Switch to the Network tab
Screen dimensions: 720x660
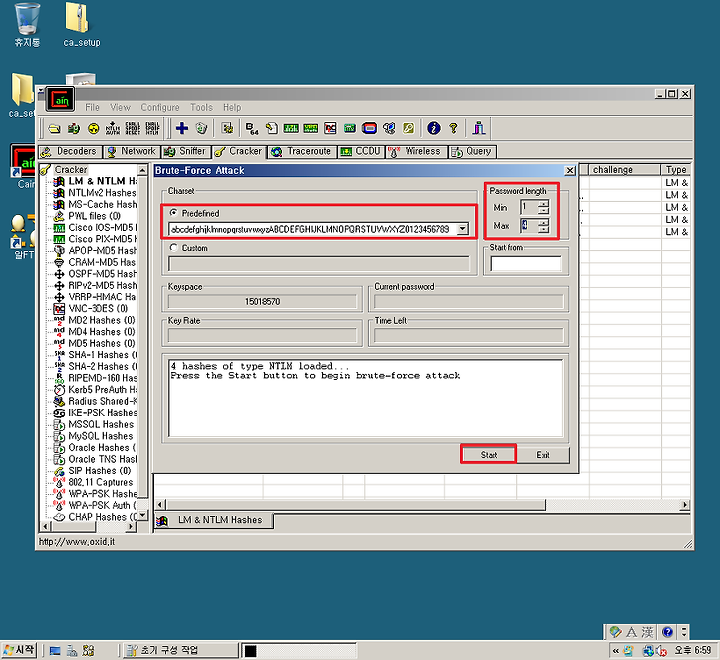pos(132,151)
